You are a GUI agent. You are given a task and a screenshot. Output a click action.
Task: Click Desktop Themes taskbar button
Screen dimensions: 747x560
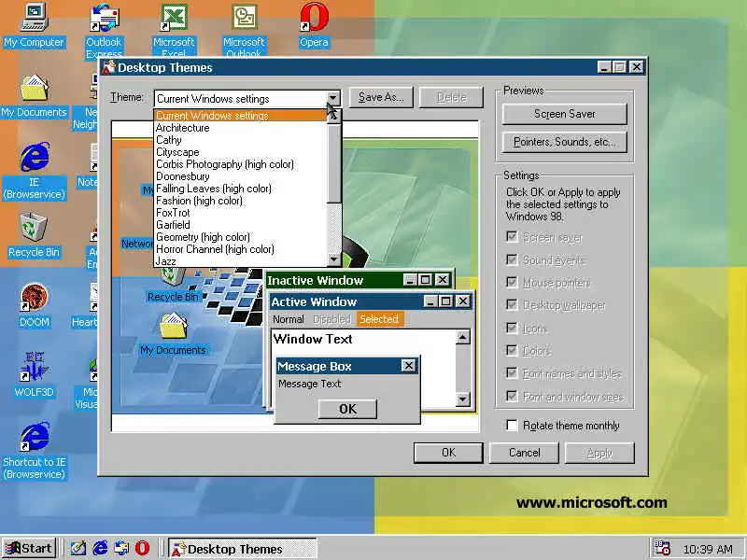click(x=243, y=549)
